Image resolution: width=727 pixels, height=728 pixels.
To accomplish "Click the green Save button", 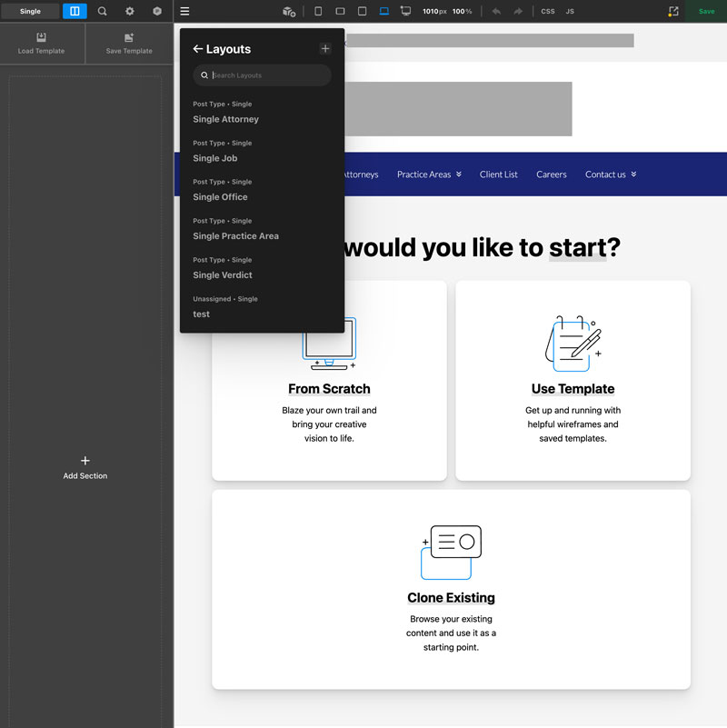I will (x=706, y=12).
